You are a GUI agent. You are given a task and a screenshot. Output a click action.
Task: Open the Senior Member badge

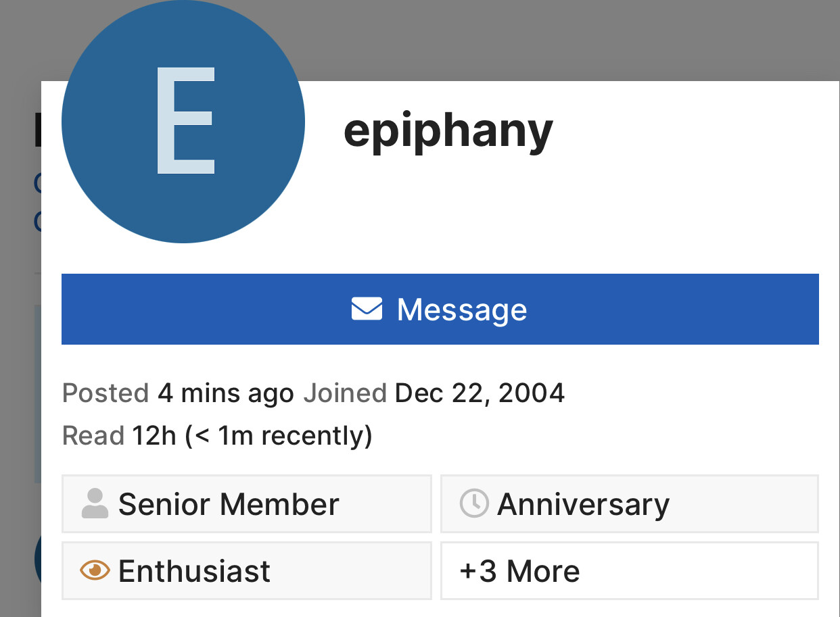tap(247, 504)
